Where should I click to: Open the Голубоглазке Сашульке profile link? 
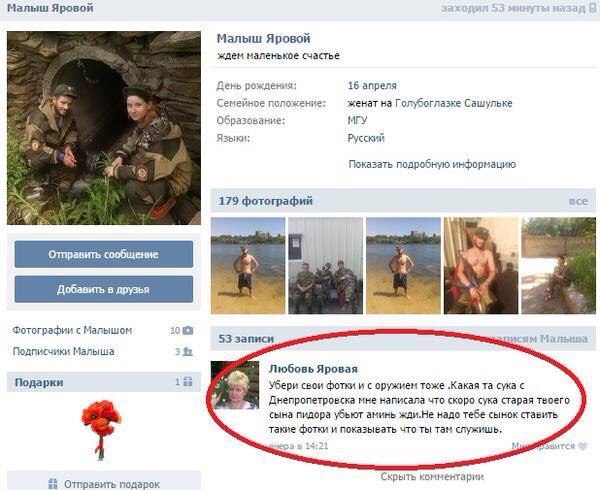pos(453,103)
